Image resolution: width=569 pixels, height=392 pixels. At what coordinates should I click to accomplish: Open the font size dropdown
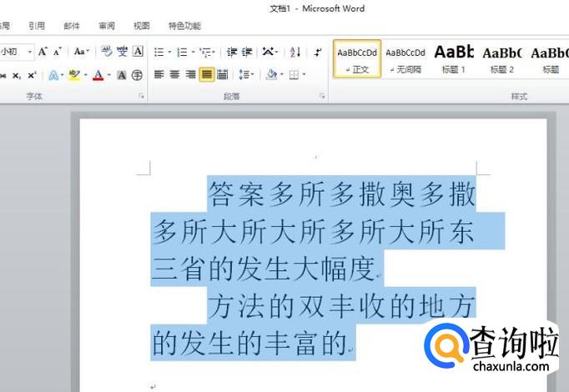tap(30, 52)
